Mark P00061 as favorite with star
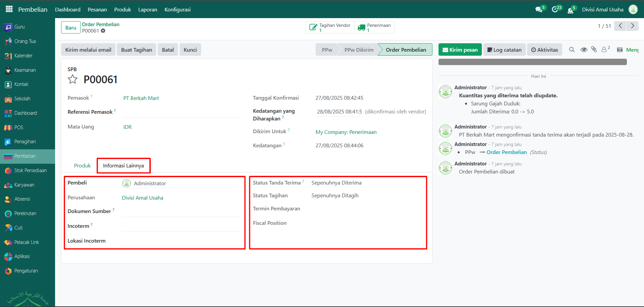The image size is (644, 307). pyautogui.click(x=73, y=80)
